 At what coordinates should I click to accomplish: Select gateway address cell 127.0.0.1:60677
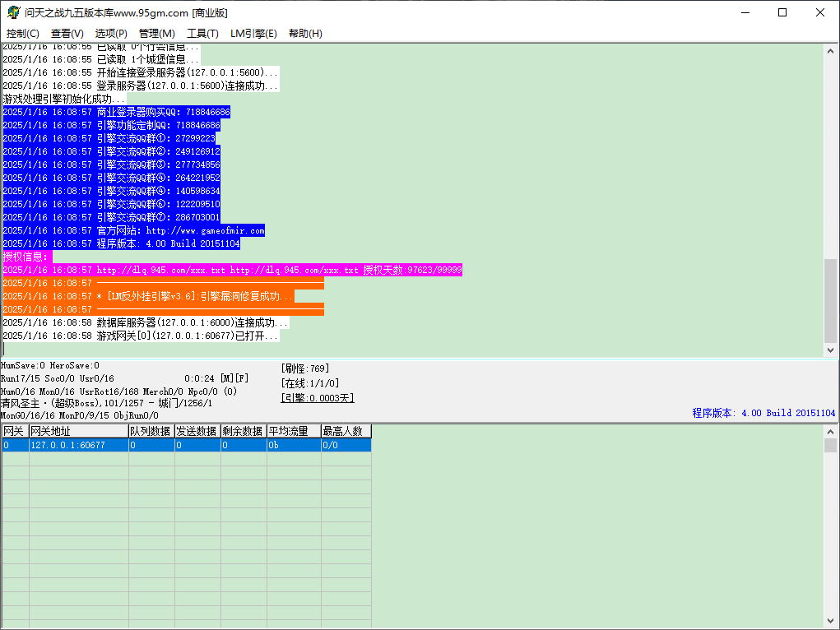(78, 445)
